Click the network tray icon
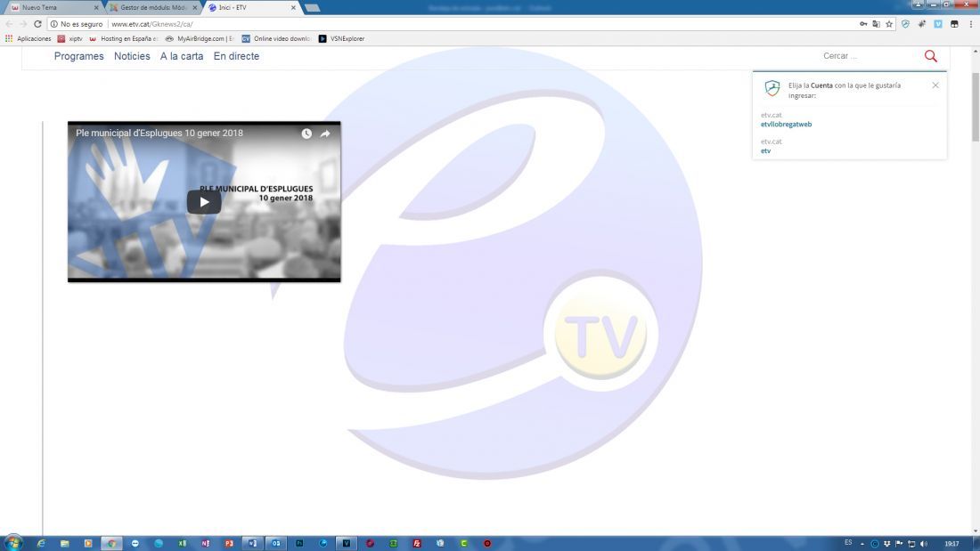Viewport: 980px width, 551px height. click(911, 544)
